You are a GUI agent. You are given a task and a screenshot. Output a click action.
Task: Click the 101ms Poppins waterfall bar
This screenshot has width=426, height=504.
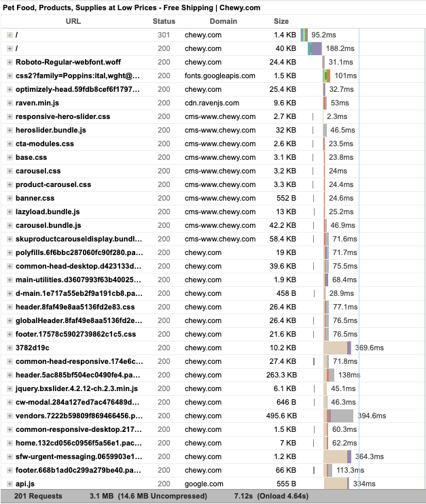(x=327, y=76)
